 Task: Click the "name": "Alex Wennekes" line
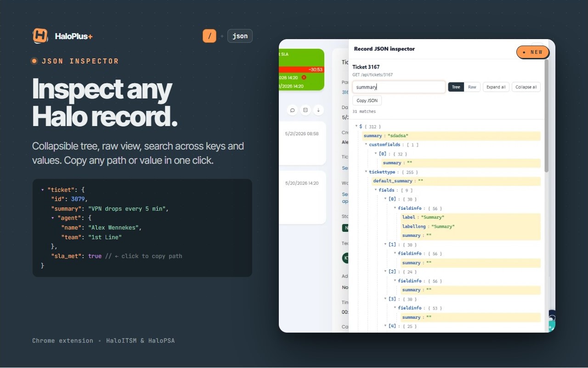click(102, 228)
